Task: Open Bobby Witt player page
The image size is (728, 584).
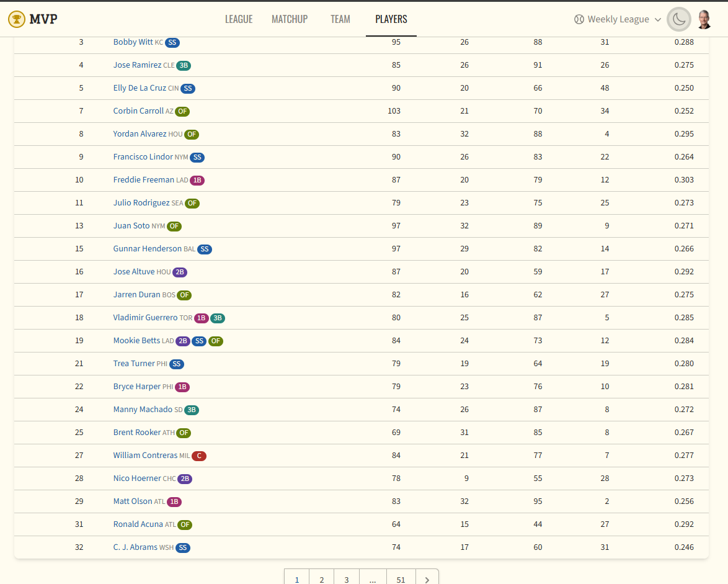Action: point(133,42)
